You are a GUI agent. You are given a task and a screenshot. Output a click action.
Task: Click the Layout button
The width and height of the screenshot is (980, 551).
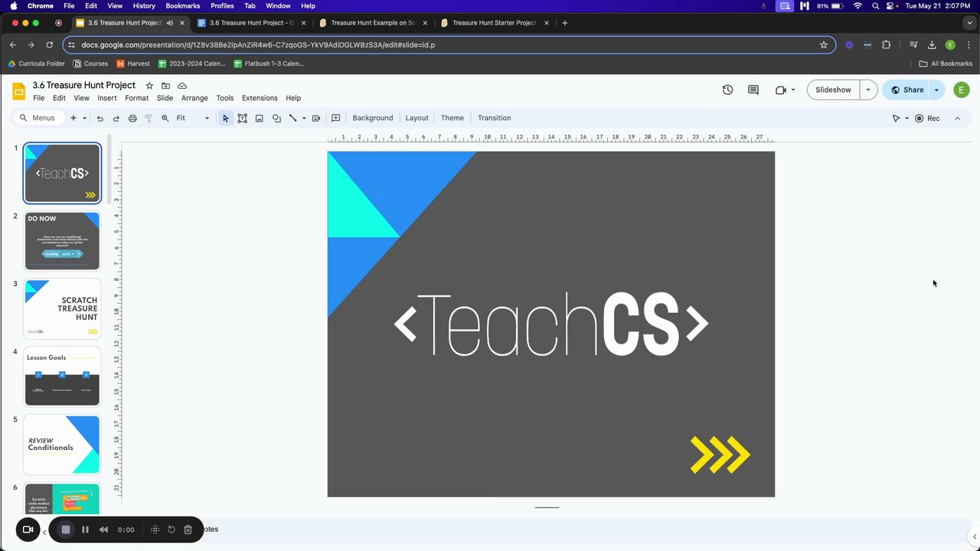pos(416,118)
